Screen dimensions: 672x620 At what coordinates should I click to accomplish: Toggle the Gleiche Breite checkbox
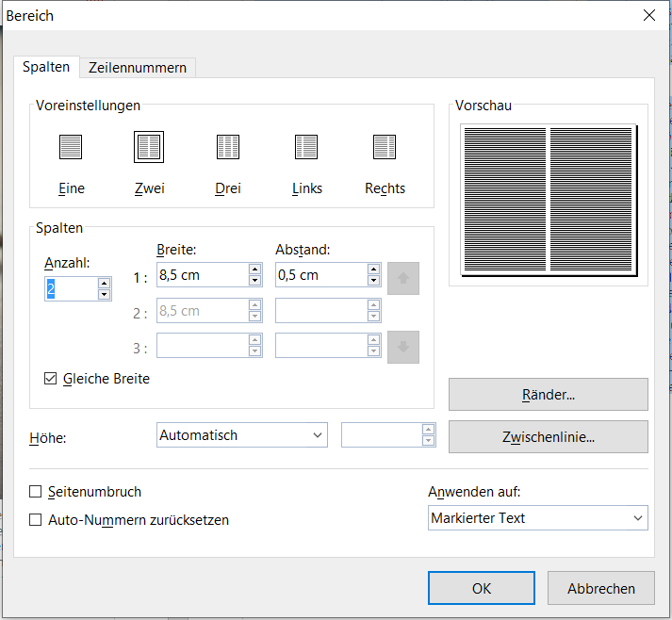tap(51, 379)
